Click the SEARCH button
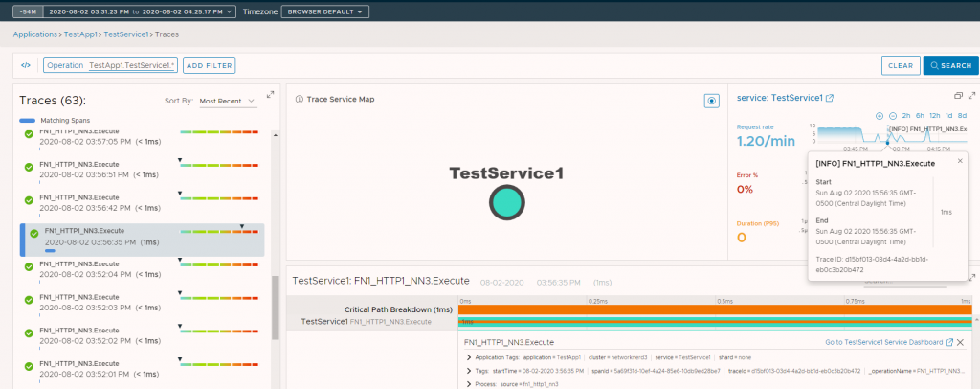This screenshot has height=389, width=980. click(x=950, y=65)
